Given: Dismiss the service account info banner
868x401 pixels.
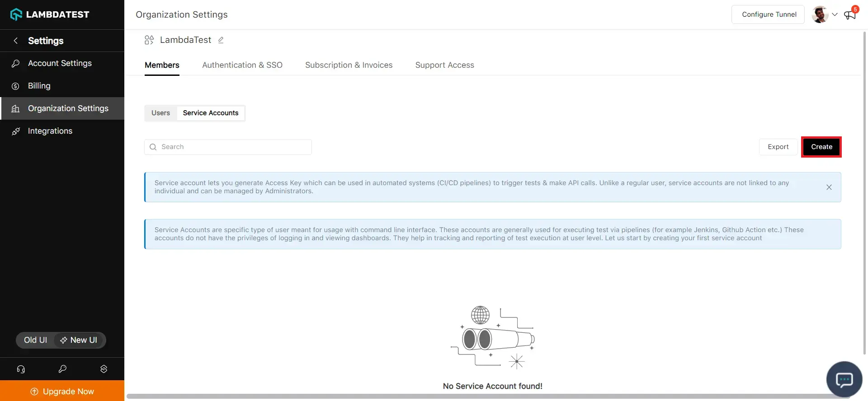Looking at the screenshot, I should (829, 187).
